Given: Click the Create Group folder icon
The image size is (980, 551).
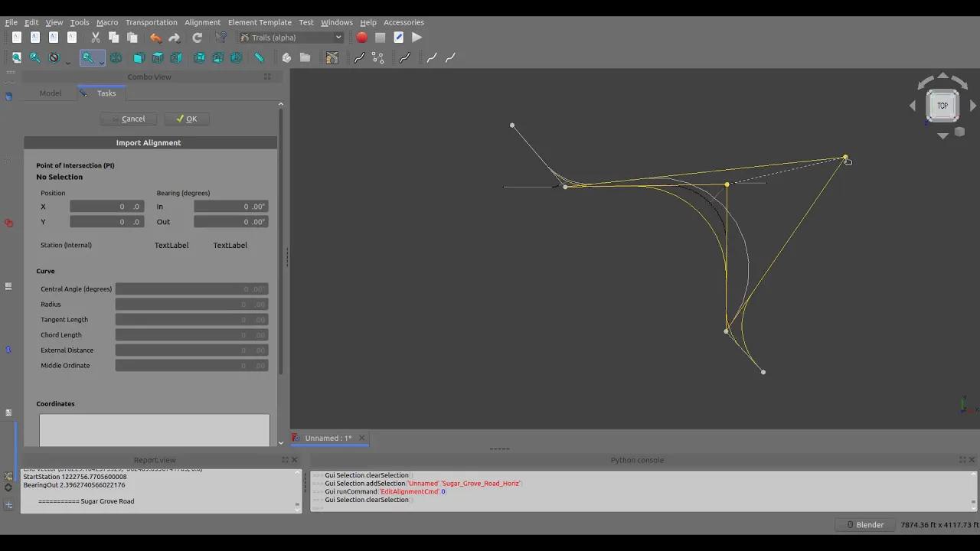Looking at the screenshot, I should (305, 57).
